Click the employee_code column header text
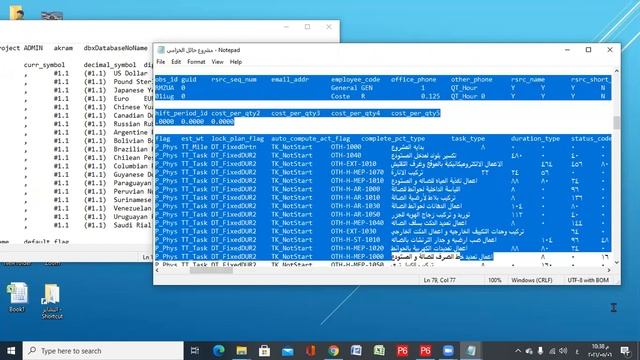Viewport: 640px width, 360px height. (x=356, y=80)
